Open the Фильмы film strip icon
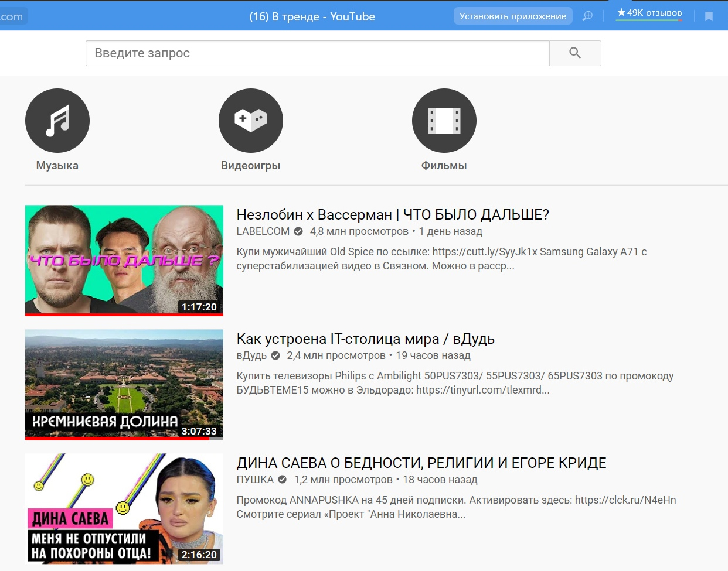Image resolution: width=728 pixels, height=571 pixels. (444, 121)
